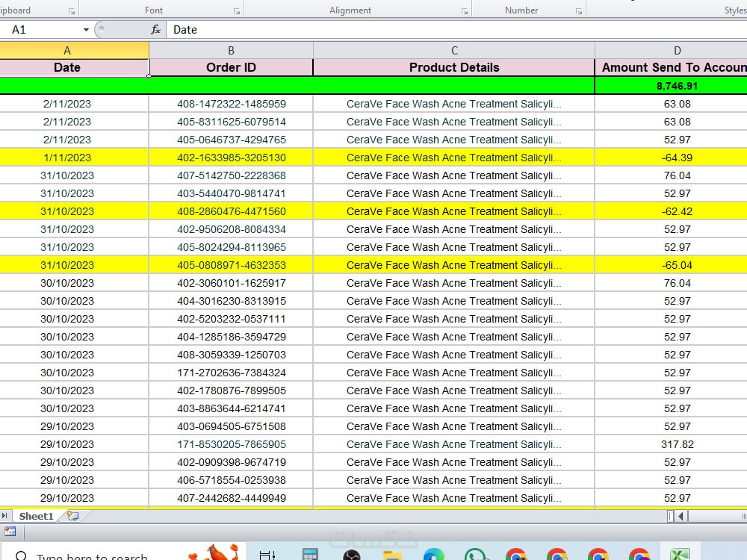Select order ID 402-5203232-0537111

(x=231, y=319)
